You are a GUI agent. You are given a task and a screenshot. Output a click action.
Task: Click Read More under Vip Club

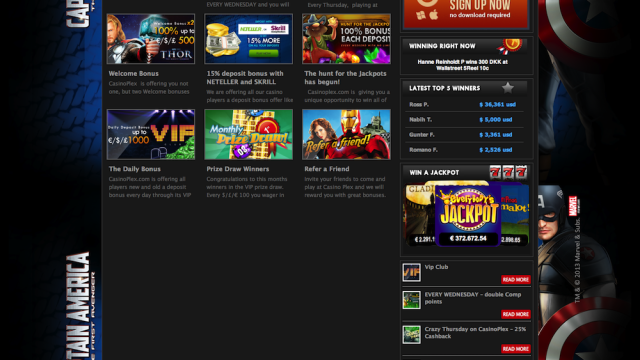pos(516,280)
